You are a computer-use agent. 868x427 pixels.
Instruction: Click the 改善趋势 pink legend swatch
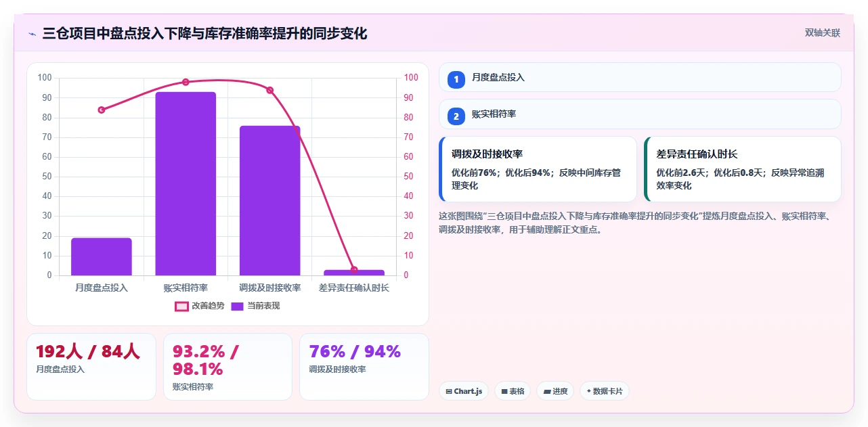point(181,306)
